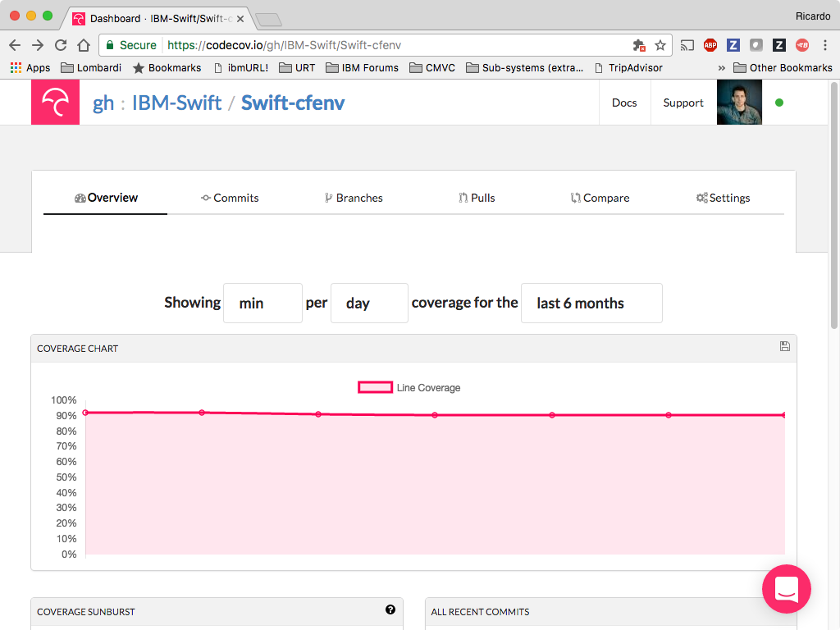Expand the 'last 6 months' range dropdown
Viewport: 840px width, 630px height.
(x=591, y=304)
